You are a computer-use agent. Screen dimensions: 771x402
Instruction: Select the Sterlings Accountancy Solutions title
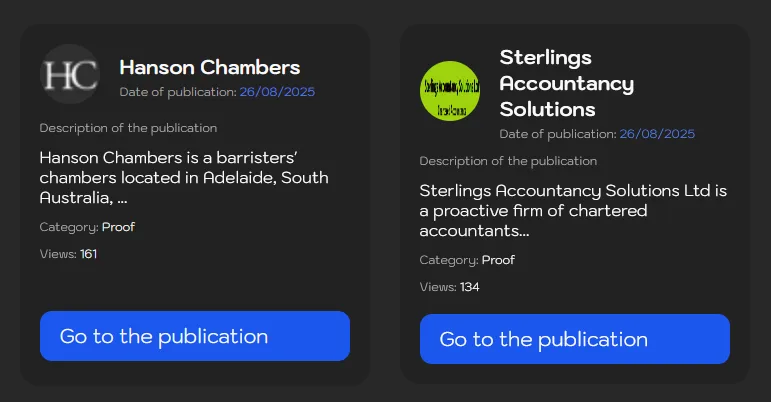click(567, 83)
